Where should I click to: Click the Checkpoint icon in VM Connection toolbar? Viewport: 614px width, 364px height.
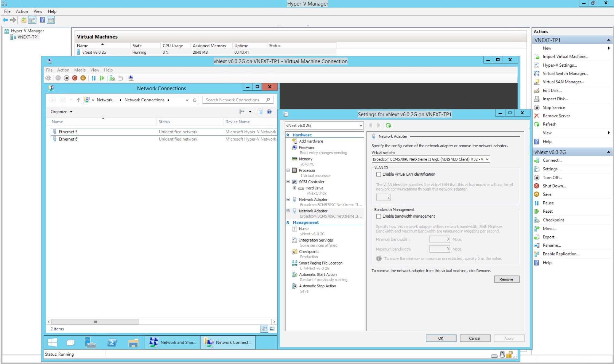click(x=112, y=78)
